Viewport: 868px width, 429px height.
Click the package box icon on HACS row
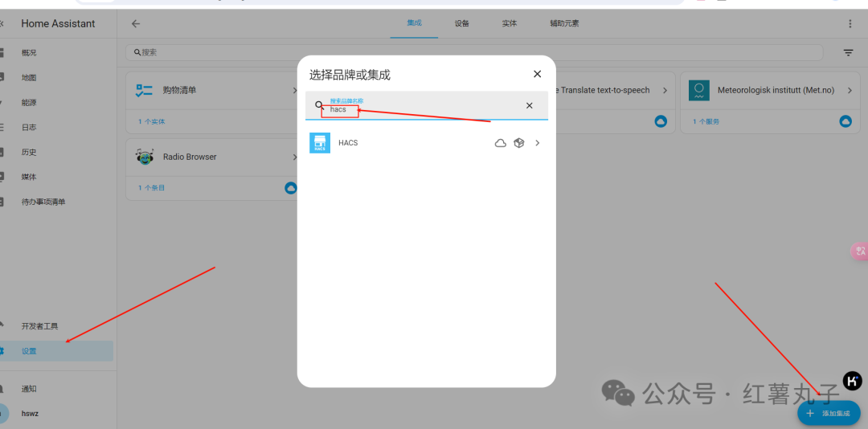coord(518,143)
